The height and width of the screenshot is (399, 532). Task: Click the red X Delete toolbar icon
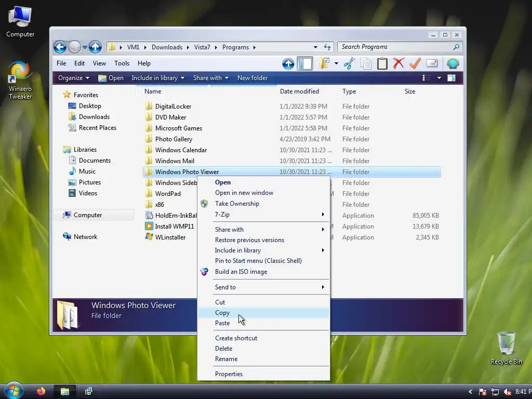[x=398, y=63]
